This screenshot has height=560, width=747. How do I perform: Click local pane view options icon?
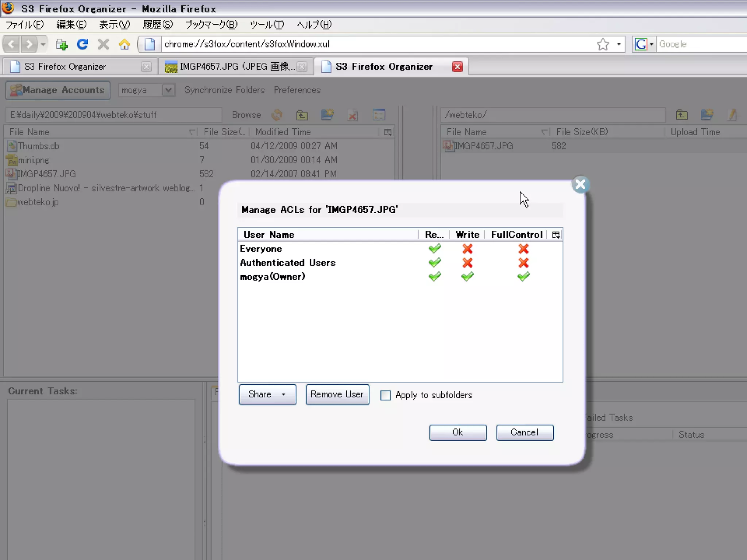(x=379, y=115)
